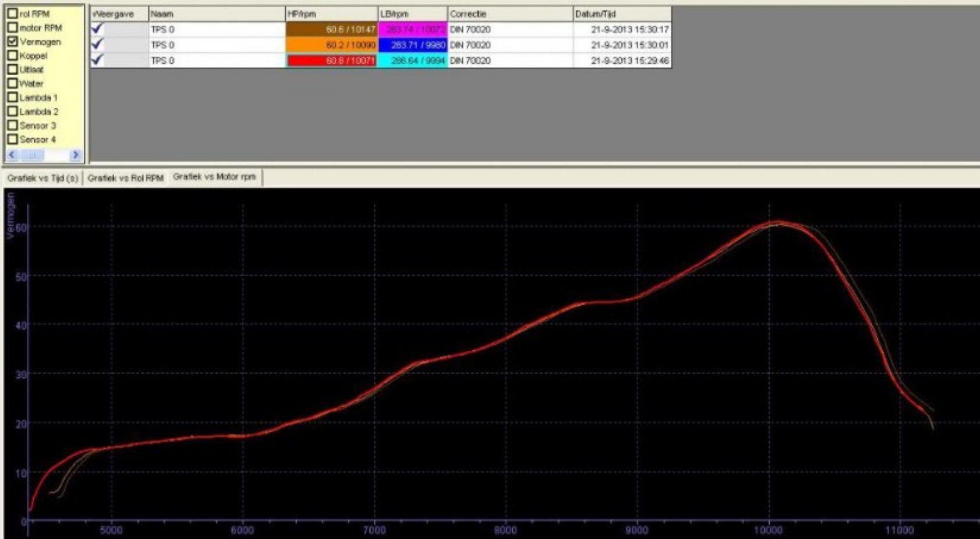Toggle the Uitlaat checkbox
This screenshot has height=539, width=980.
click(12, 69)
